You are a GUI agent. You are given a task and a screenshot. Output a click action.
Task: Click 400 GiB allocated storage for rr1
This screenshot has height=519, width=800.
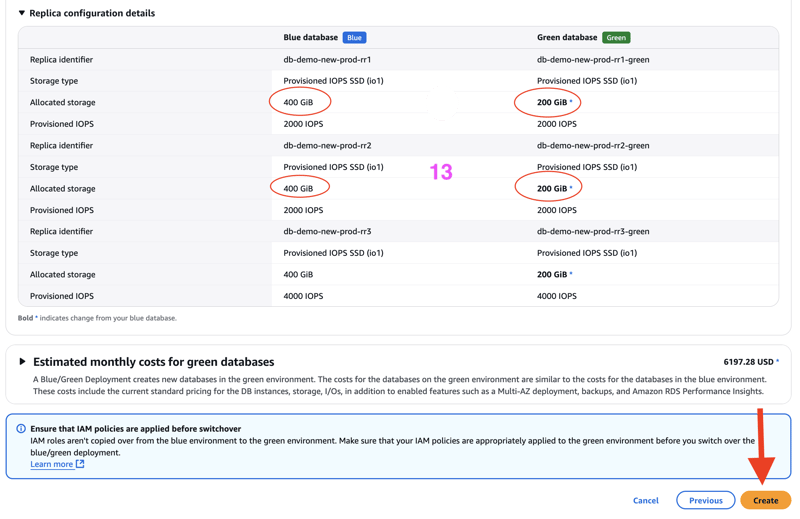[x=298, y=103]
